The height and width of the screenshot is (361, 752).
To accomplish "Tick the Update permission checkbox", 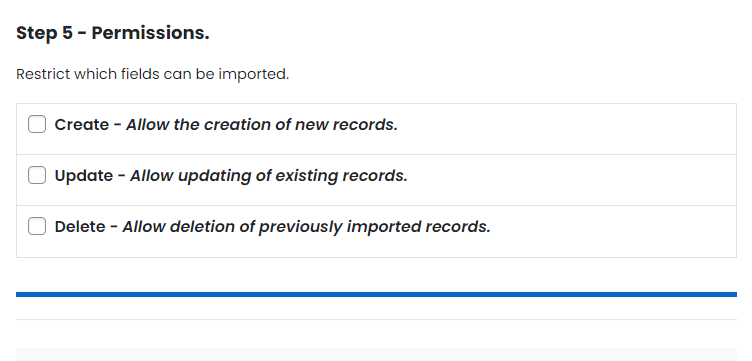I will coord(37,175).
